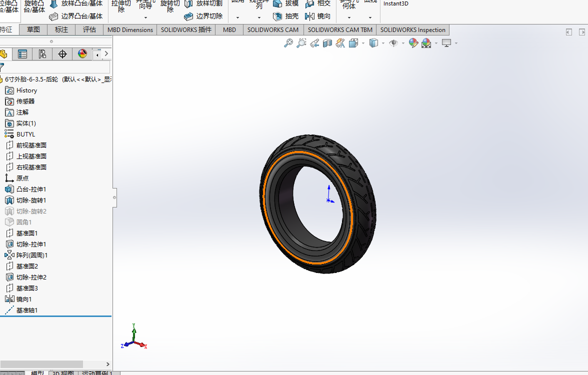
Task: Open the Hide/Show Items dropdown arrow
Action: click(x=403, y=43)
